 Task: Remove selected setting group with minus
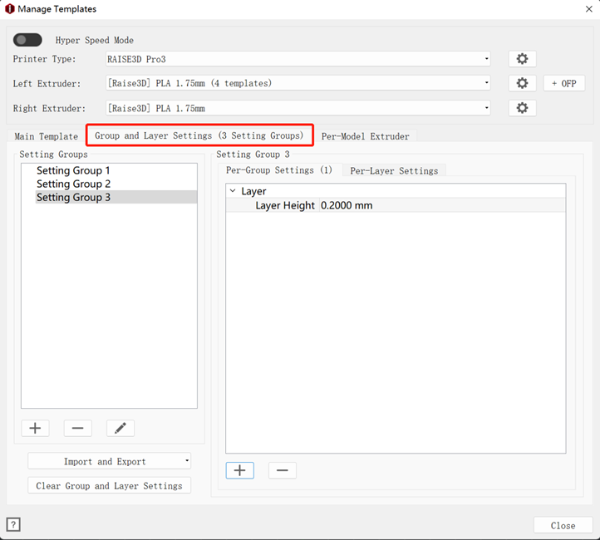tap(77, 428)
